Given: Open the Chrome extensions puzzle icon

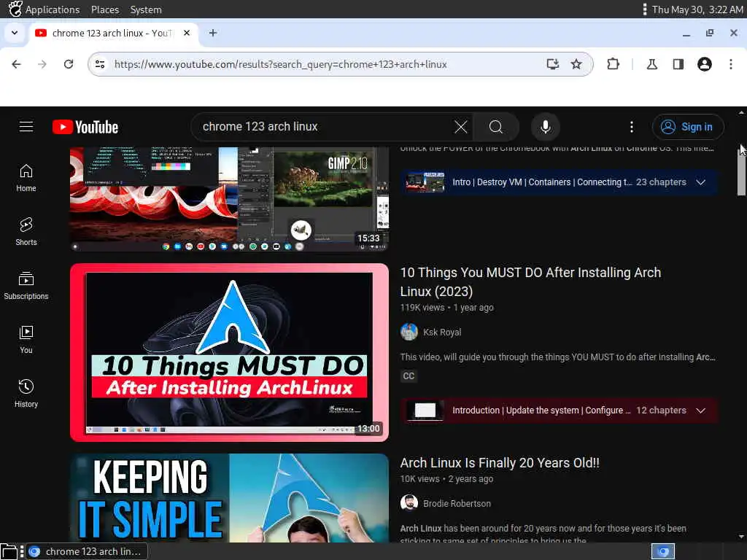Looking at the screenshot, I should (613, 64).
